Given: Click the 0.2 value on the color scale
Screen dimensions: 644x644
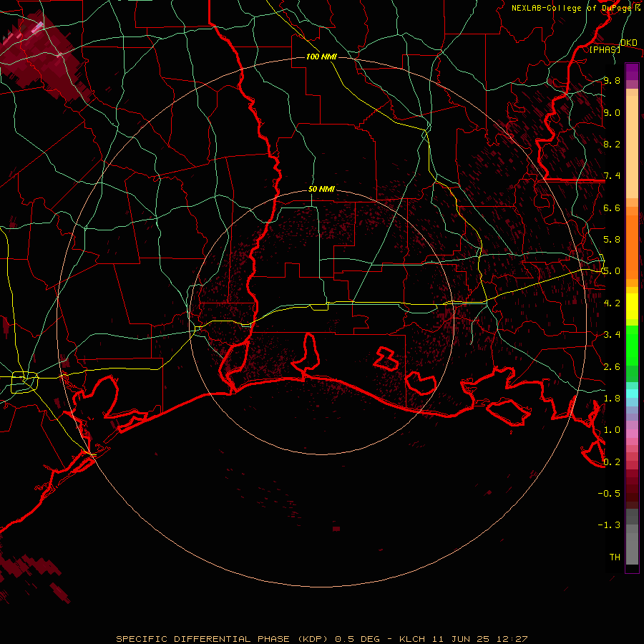Looking at the screenshot, I should point(612,462).
